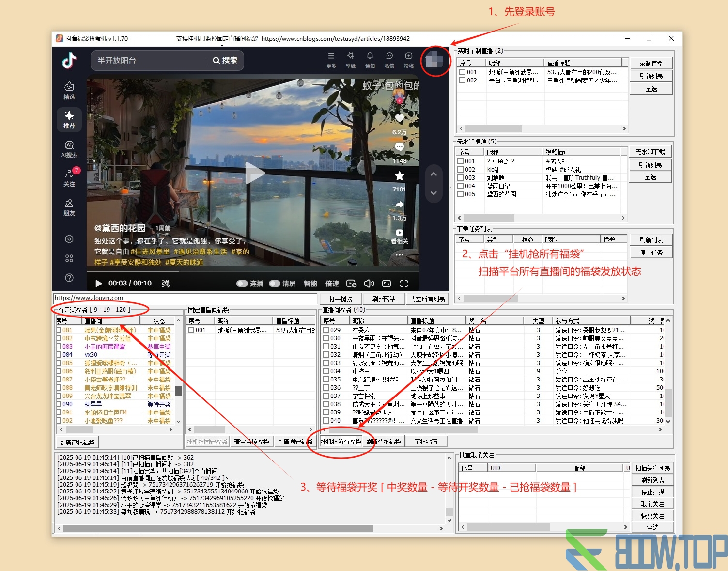Open 私信 private messages
The width and height of the screenshot is (728, 571).
[389, 60]
